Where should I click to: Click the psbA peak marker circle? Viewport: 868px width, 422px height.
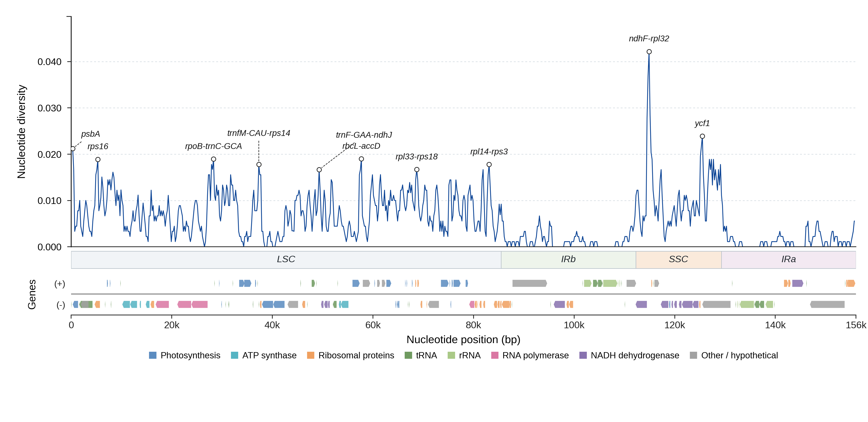tap(73, 149)
